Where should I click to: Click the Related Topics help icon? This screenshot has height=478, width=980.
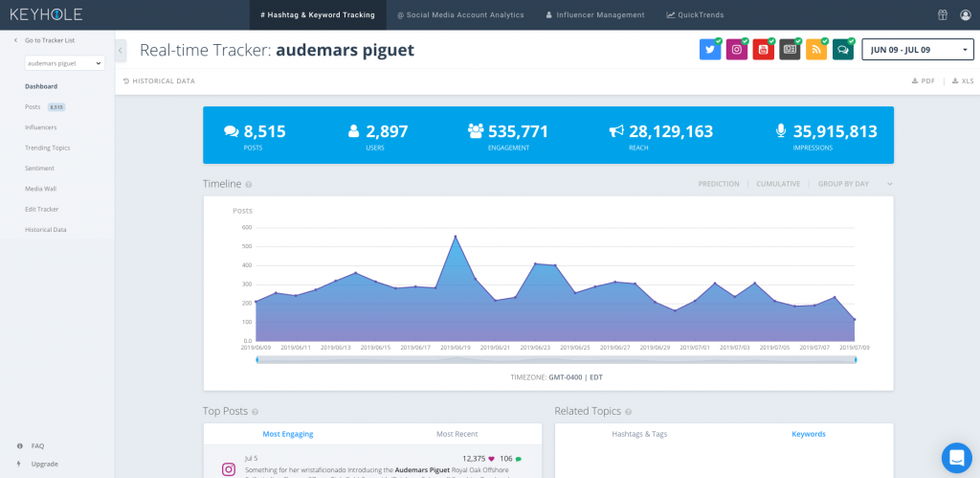628,412
